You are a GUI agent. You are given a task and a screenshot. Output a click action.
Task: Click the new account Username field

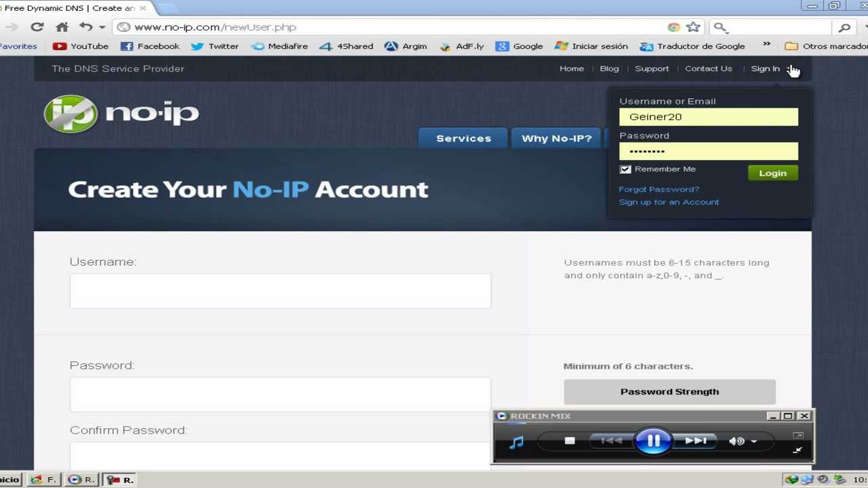click(280, 291)
